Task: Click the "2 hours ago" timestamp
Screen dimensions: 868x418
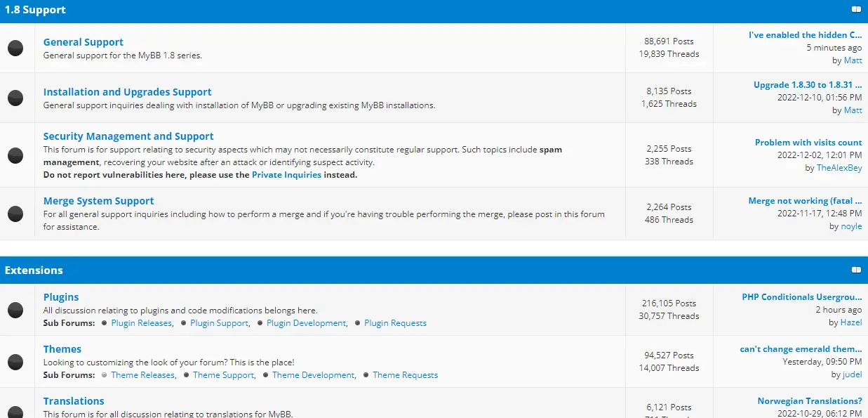Action: click(839, 310)
